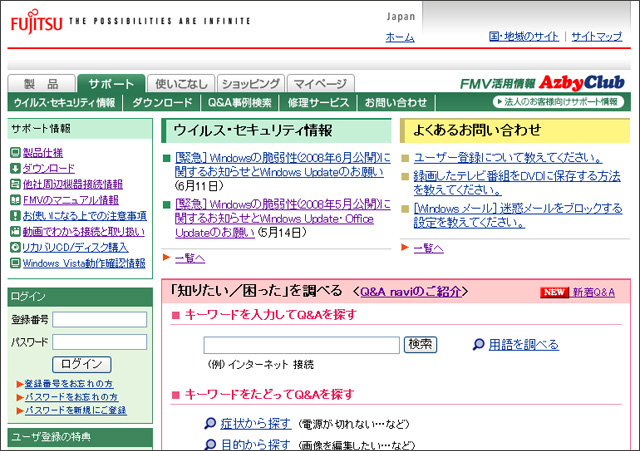Open 動画でわかる接続と取り扱い link
The height and width of the screenshot is (451, 640).
point(84,231)
